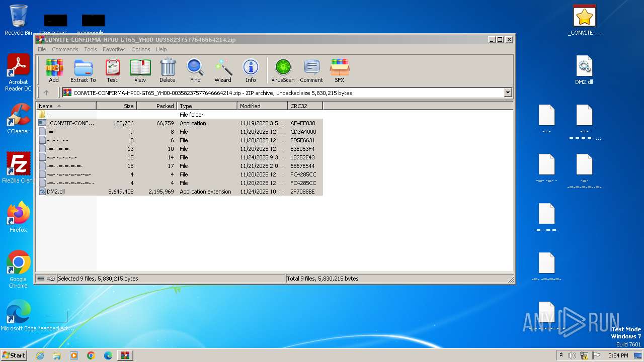Click the Delete toolbar icon
The image size is (644, 362).
pyautogui.click(x=168, y=70)
